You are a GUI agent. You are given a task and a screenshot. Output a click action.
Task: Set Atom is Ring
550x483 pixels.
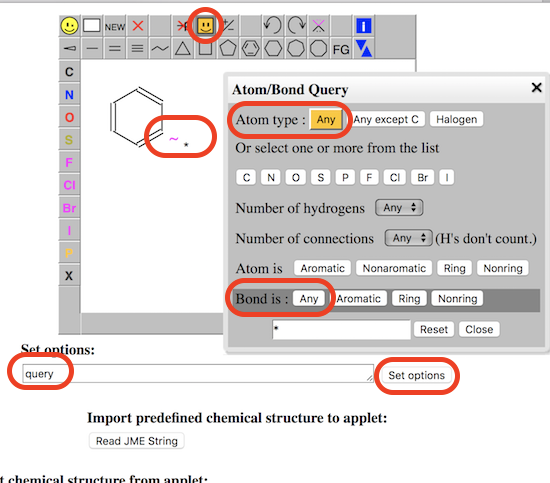(455, 268)
